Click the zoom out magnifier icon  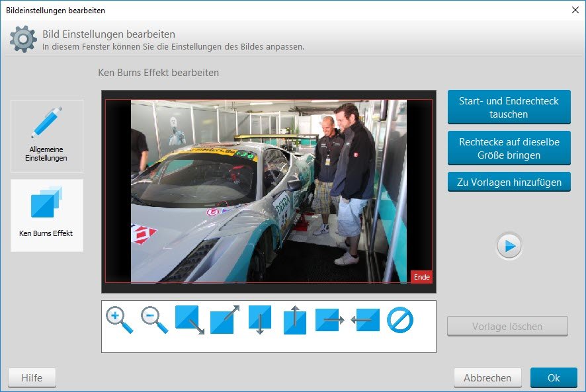pos(154,320)
